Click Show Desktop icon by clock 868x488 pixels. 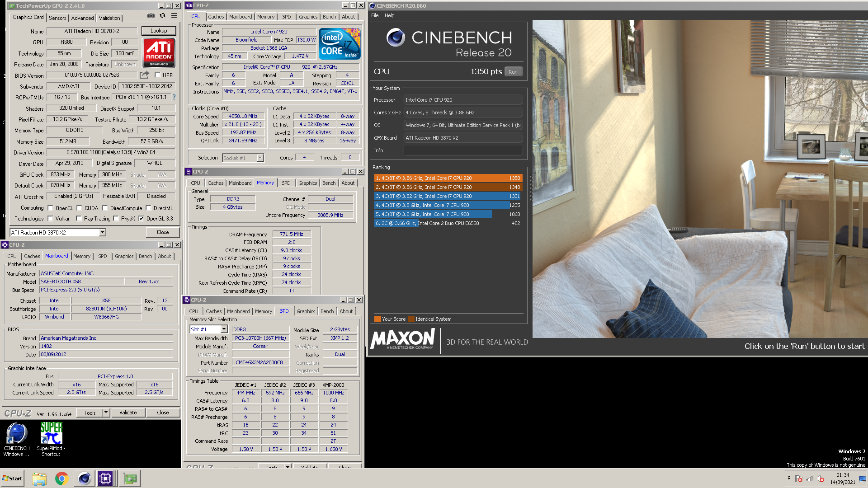pos(863,479)
